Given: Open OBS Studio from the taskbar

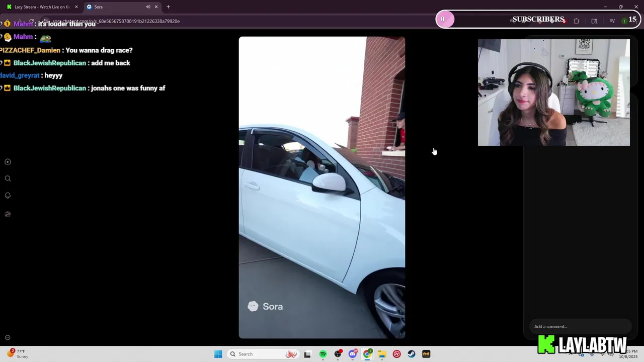Looking at the screenshot, I should coord(338,354).
